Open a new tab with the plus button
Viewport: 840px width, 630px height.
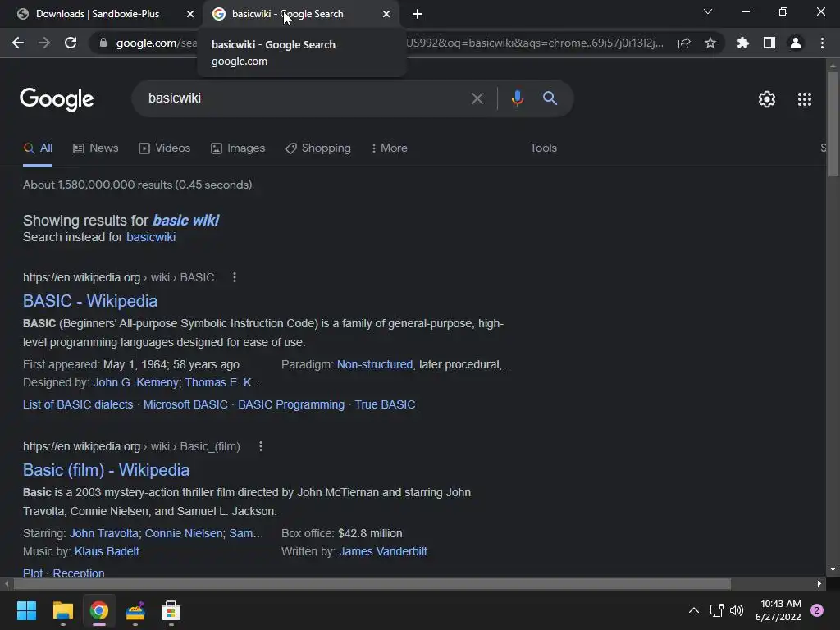[418, 14]
